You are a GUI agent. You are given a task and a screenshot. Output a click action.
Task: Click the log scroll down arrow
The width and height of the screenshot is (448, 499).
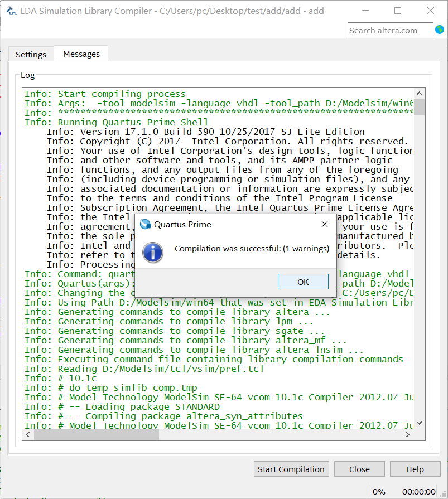pyautogui.click(x=420, y=423)
